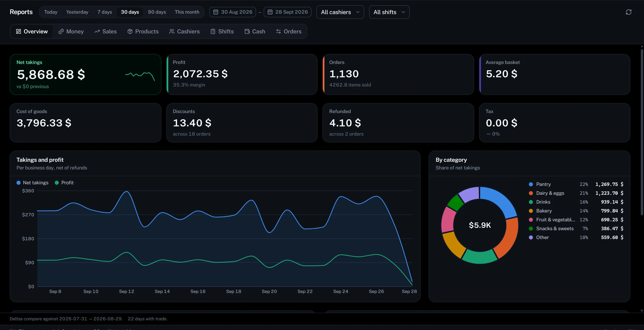Switch to the Cashiers tab

pos(185,31)
